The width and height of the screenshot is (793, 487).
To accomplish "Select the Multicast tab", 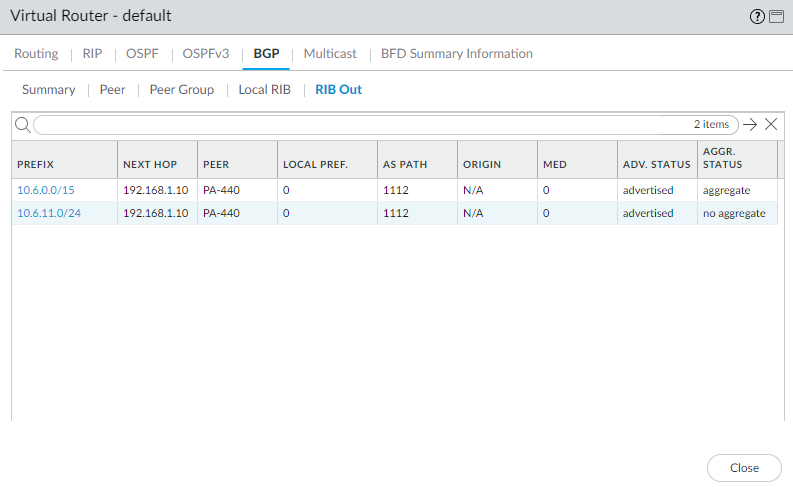I will click(x=329, y=54).
